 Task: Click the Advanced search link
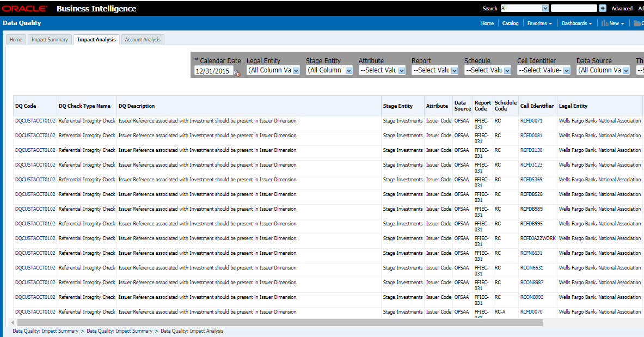pos(622,8)
